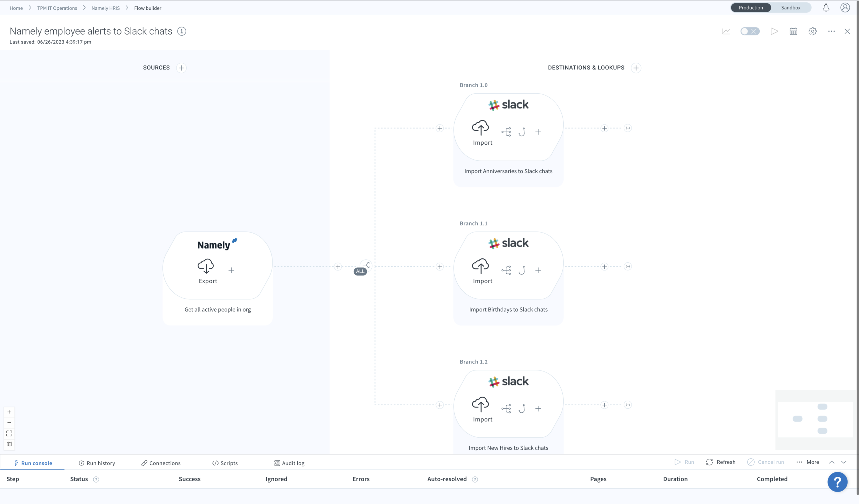
Task: Click Branch 1.0 end merge arrow
Action: (627, 128)
